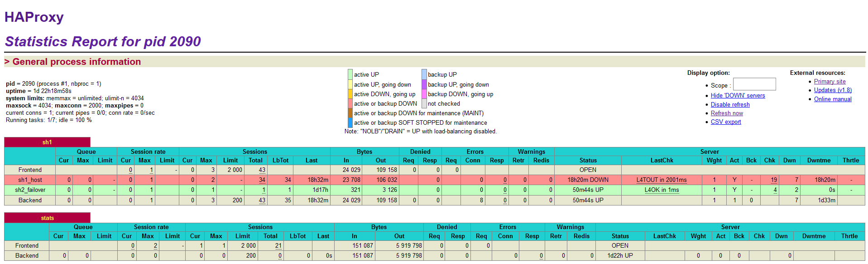This screenshot has width=868, height=264.
Task: Open the Primary site link
Action: click(x=830, y=81)
